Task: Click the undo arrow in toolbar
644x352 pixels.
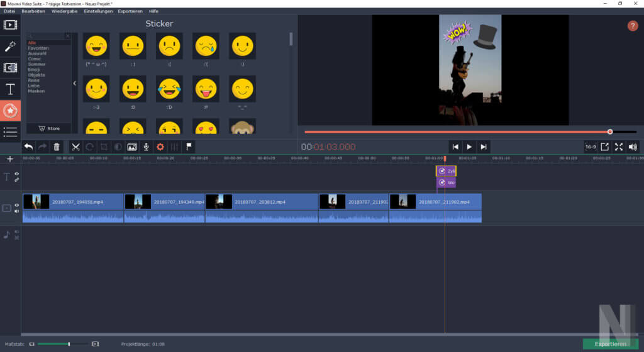Action: coord(28,146)
